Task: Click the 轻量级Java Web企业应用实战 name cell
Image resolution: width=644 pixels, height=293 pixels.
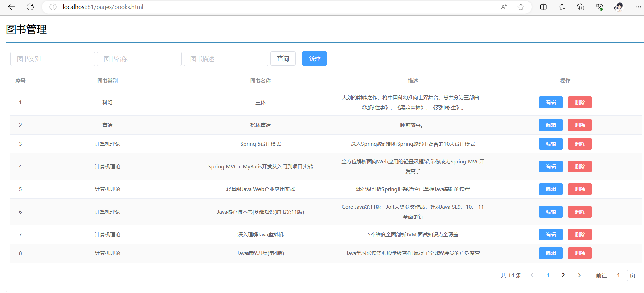Action: tap(261, 189)
